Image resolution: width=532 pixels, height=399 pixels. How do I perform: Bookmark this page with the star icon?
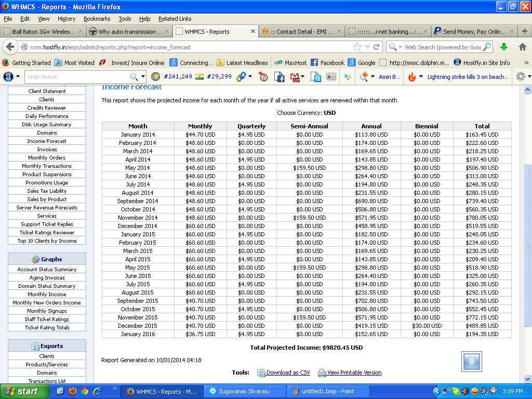click(357, 47)
